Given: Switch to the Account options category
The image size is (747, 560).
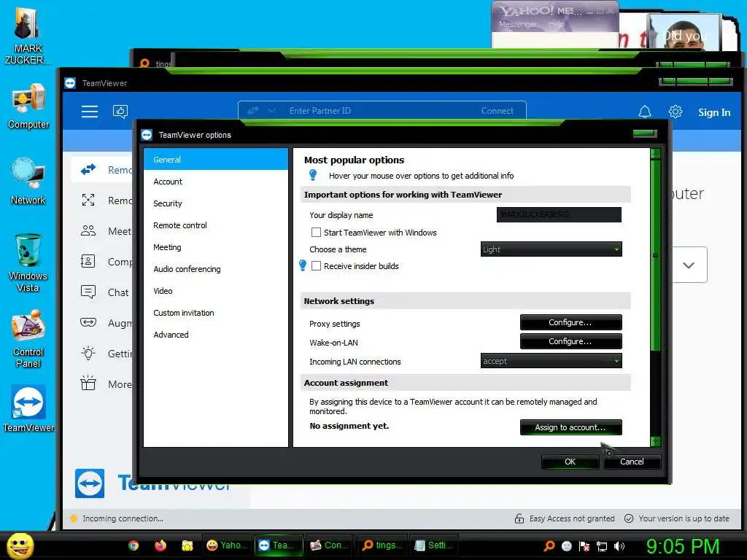Looking at the screenshot, I should tap(216, 182).
